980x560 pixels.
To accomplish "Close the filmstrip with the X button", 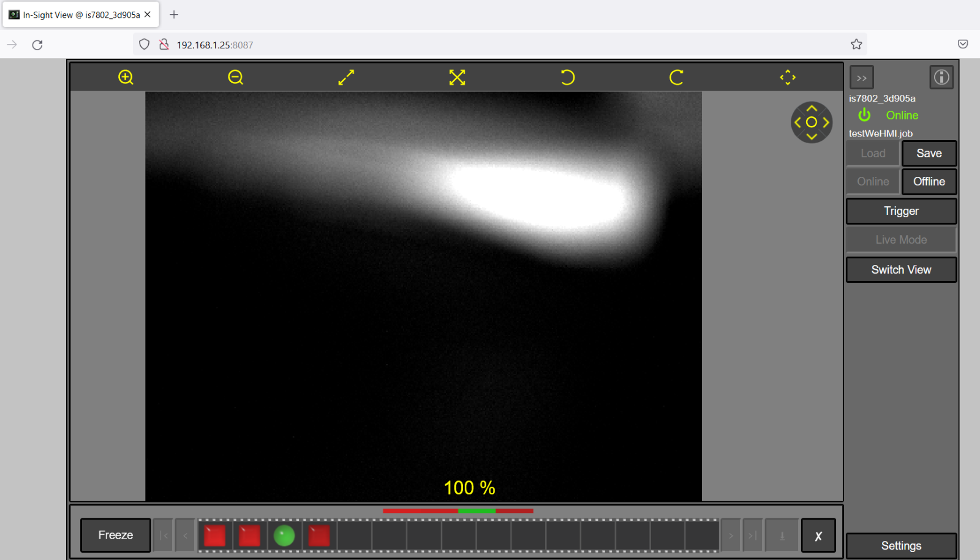I will tap(818, 536).
